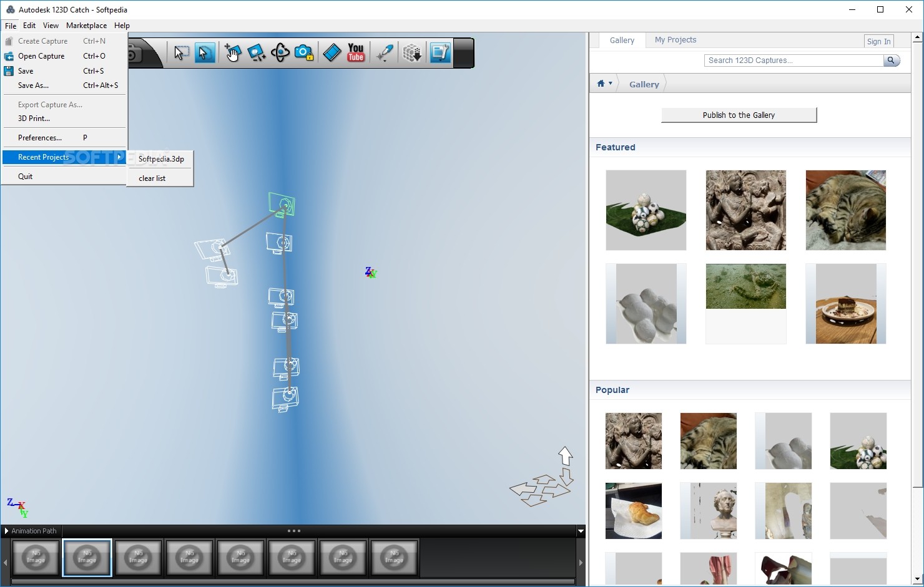Select the Orbit tool
924x587 pixels.
click(280, 53)
